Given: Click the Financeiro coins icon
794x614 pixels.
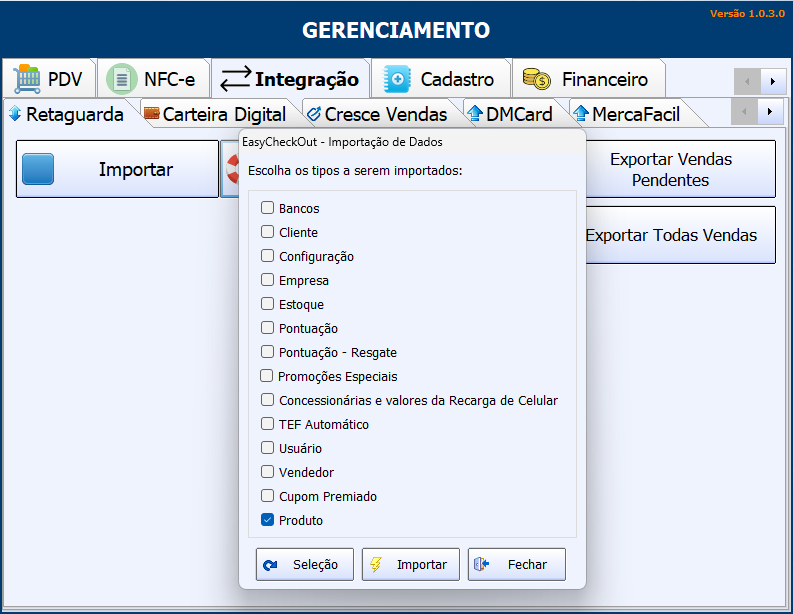Looking at the screenshot, I should coord(537,79).
